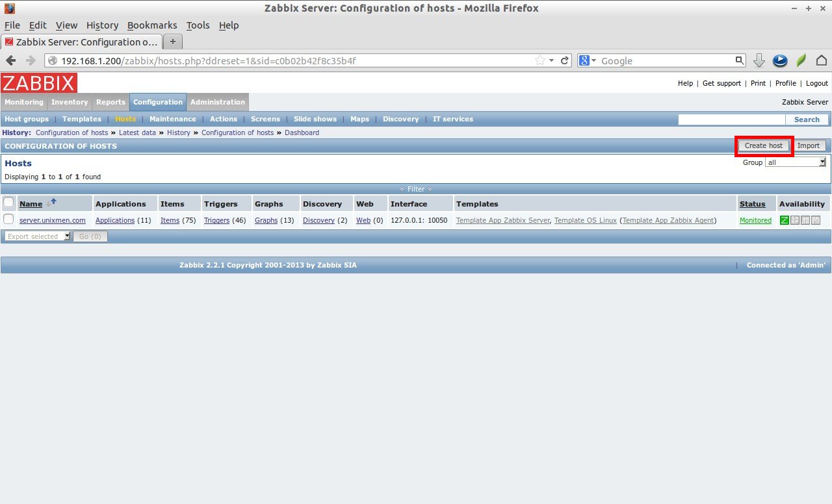The image size is (832, 504).
Task: Click the IPMI availability icon
Action: tap(816, 220)
